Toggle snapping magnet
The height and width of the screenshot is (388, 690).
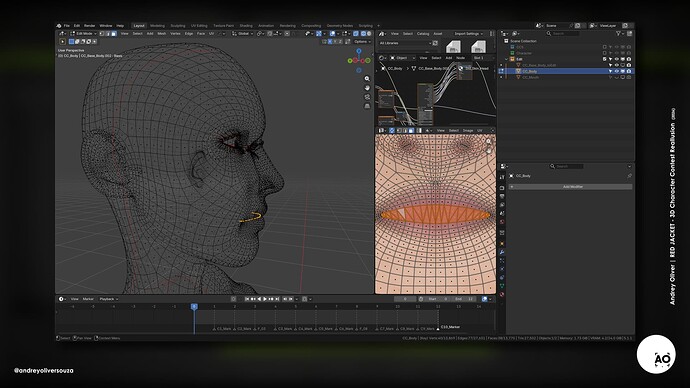(x=270, y=33)
